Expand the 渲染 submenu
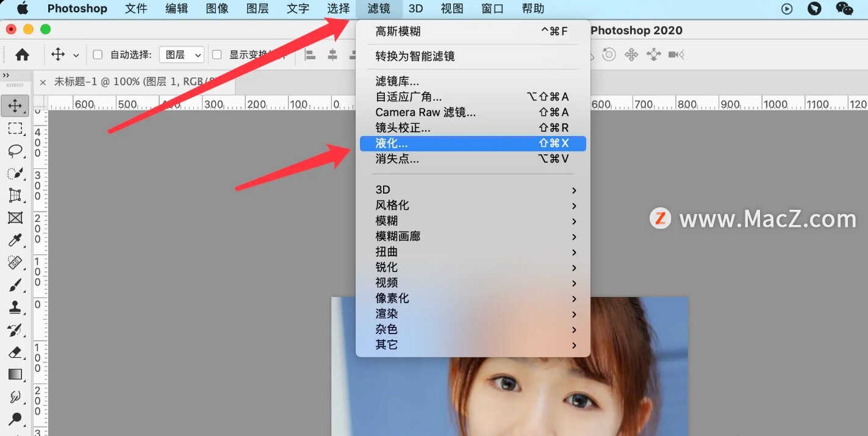 [472, 313]
